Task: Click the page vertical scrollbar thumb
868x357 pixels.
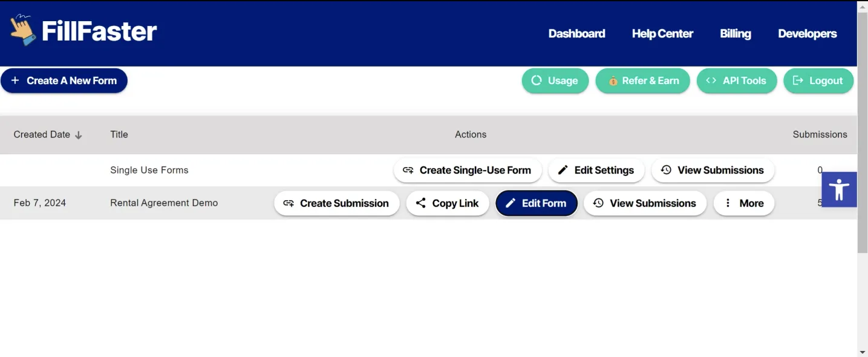Action: point(863,132)
